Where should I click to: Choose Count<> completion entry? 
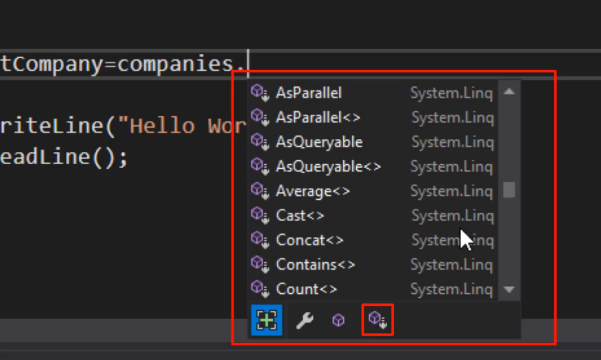click(373, 289)
